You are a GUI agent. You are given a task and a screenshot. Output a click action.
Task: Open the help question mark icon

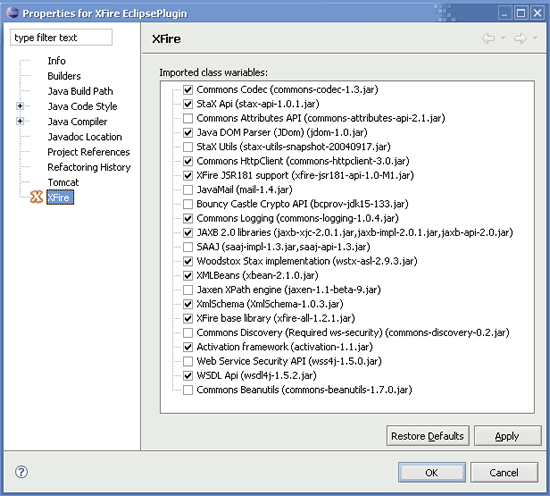click(x=21, y=472)
